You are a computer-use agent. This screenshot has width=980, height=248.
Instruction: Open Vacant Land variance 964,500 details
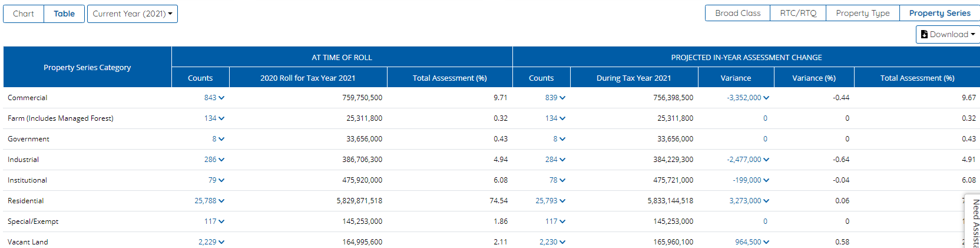coord(752,242)
